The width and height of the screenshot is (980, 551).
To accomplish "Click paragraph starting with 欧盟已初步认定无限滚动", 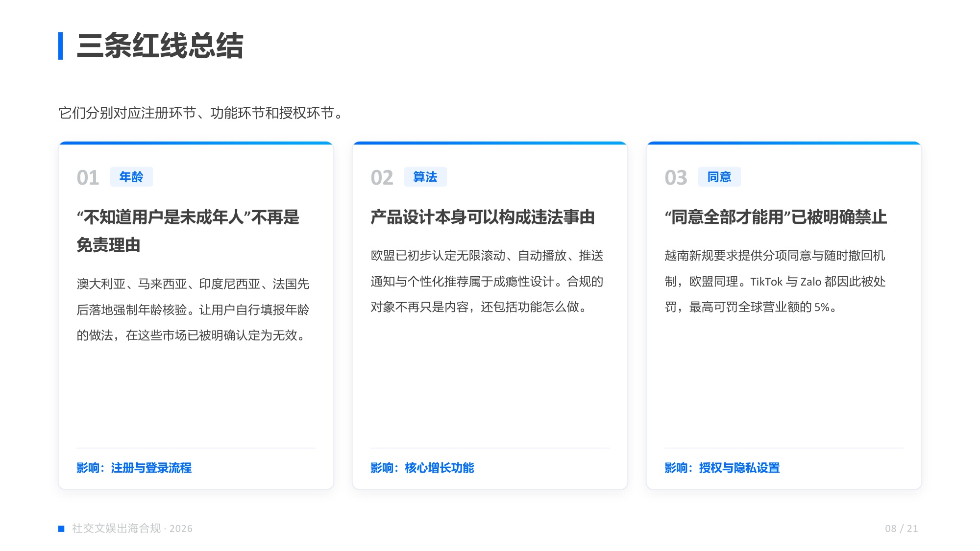I will tap(487, 281).
